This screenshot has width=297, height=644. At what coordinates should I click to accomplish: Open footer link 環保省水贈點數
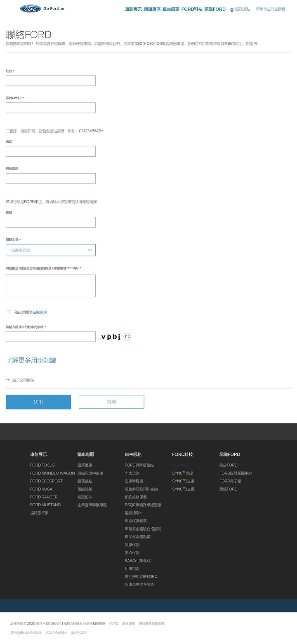click(138, 536)
